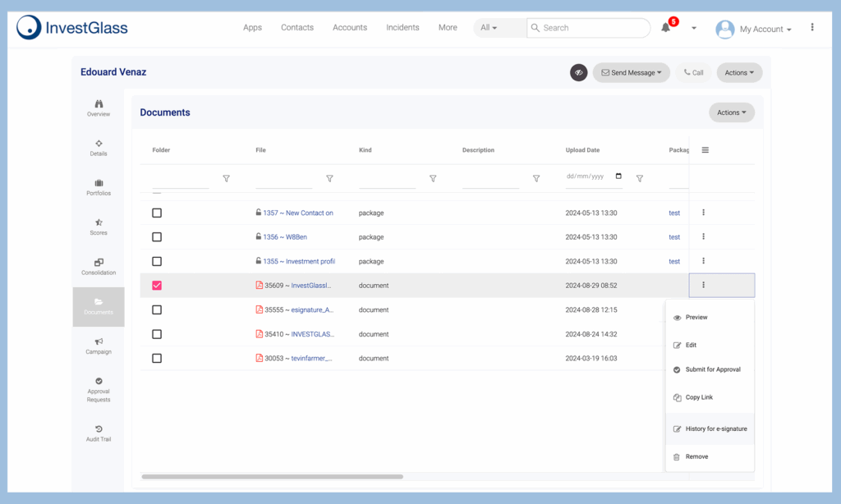Uncheck the 35609 InvestGlass document checkbox
841x504 pixels.
pyautogui.click(x=157, y=285)
